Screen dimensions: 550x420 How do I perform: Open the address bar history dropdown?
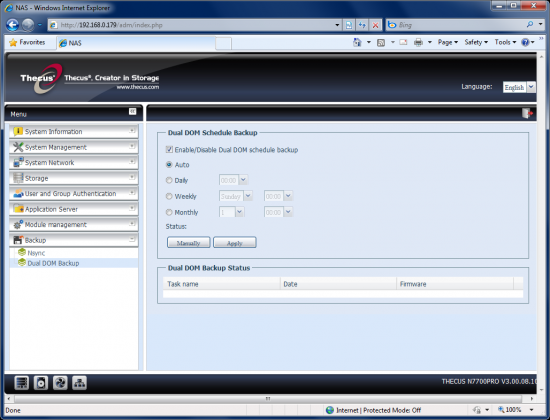point(337,25)
